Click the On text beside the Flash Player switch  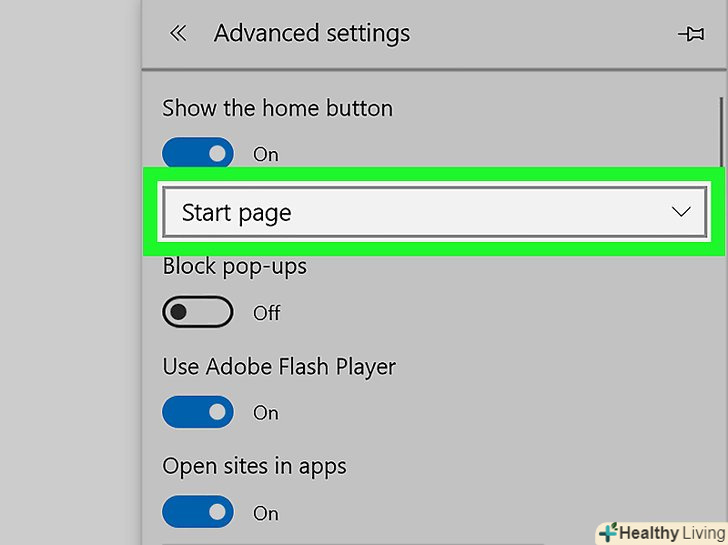265,412
